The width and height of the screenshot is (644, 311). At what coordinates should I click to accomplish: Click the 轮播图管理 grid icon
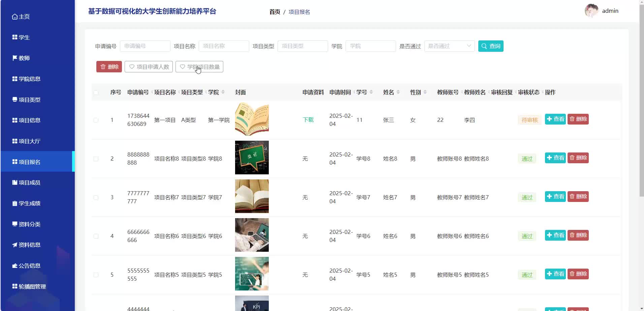point(15,286)
